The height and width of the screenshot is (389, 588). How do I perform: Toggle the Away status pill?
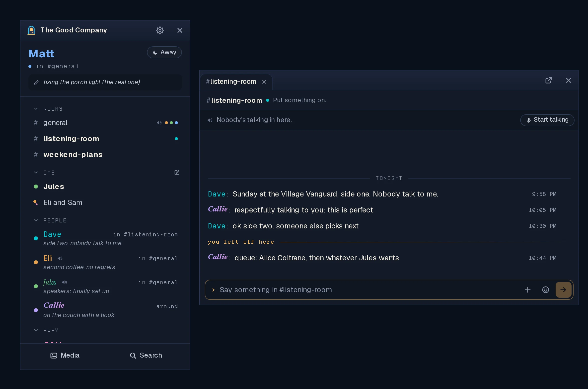164,52
